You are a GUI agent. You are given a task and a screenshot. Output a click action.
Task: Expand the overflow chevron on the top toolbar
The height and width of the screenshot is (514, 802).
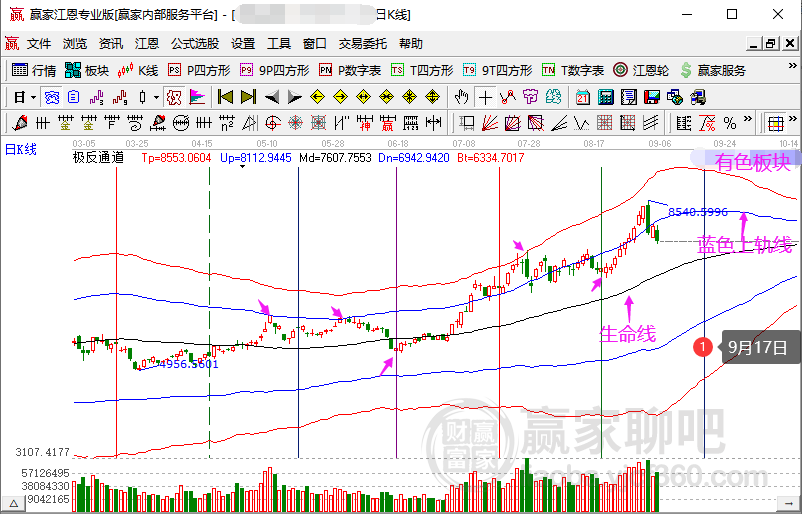point(792,66)
